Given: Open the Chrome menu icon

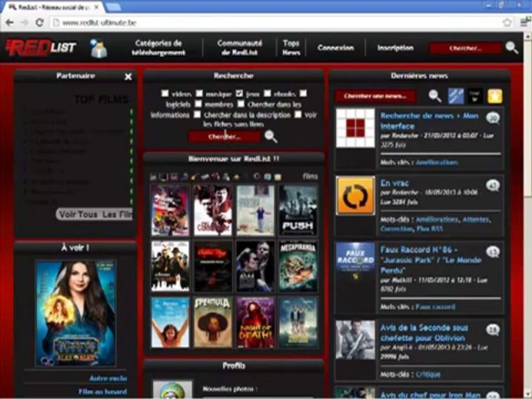Looking at the screenshot, I should 525,22.
